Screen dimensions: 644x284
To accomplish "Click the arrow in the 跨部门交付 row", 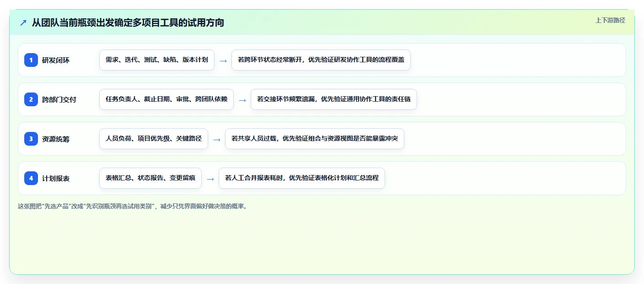I will pyautogui.click(x=242, y=100).
